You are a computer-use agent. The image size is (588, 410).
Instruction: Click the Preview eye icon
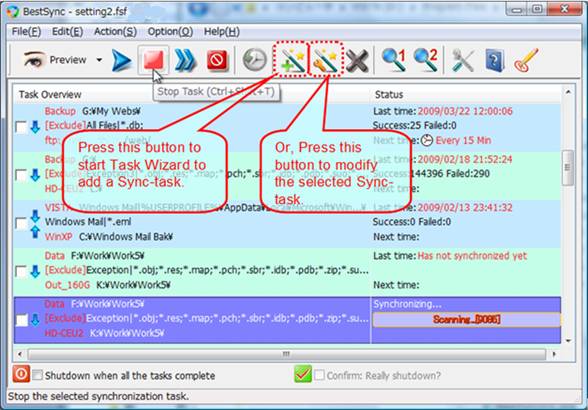point(34,60)
